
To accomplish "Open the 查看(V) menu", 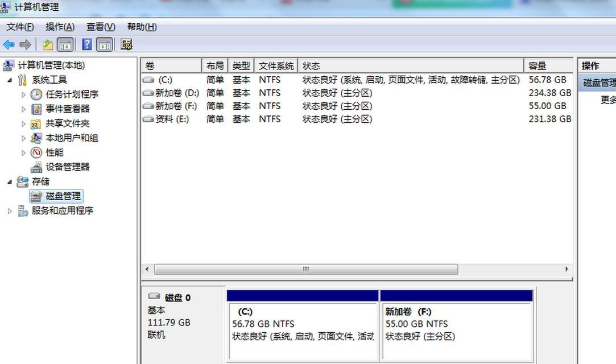I will point(101,27).
